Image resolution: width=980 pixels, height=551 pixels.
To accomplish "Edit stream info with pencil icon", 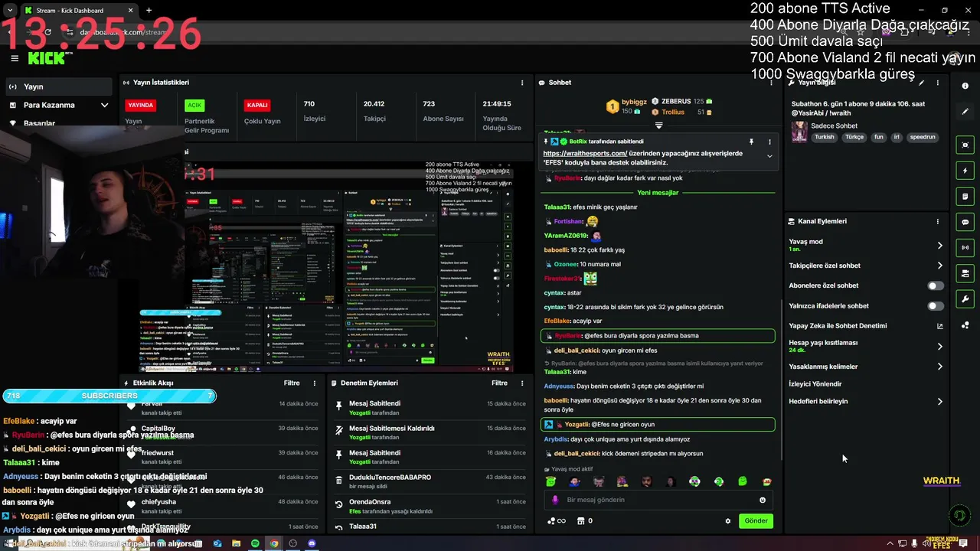I will [x=922, y=83].
